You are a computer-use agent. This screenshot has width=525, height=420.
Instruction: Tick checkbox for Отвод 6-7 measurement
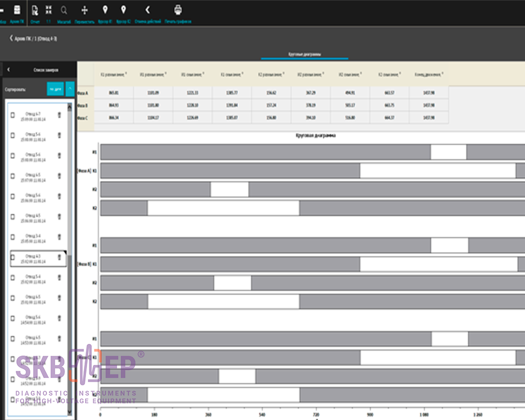[x=13, y=115]
